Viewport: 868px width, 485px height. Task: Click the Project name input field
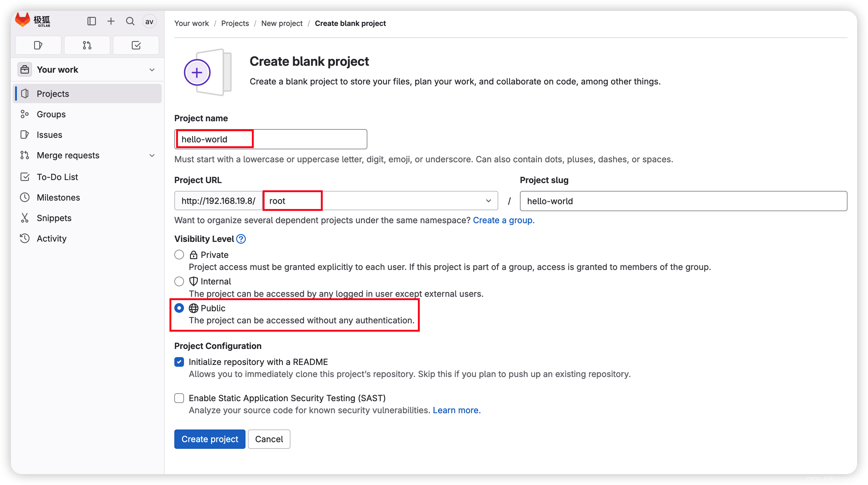271,139
